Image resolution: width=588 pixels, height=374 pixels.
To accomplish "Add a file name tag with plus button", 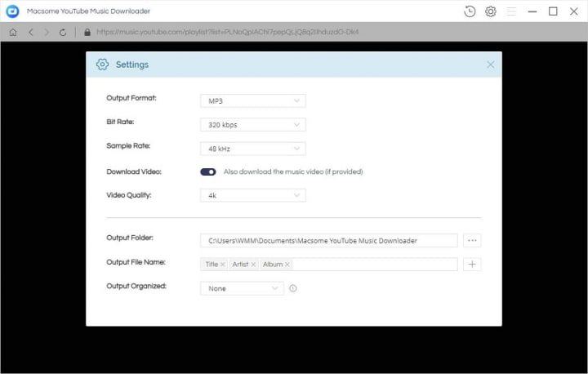I will coord(472,265).
